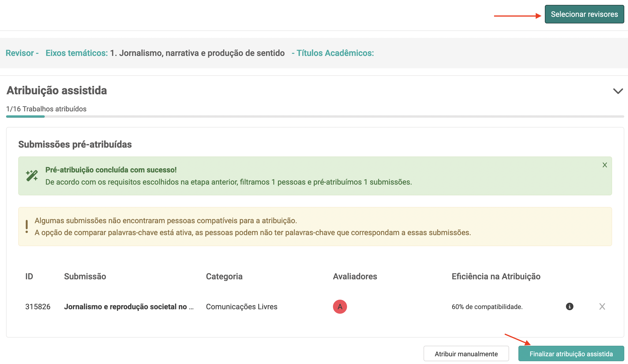
Task: Click the Comunicações Livres category cell
Action: tap(241, 306)
